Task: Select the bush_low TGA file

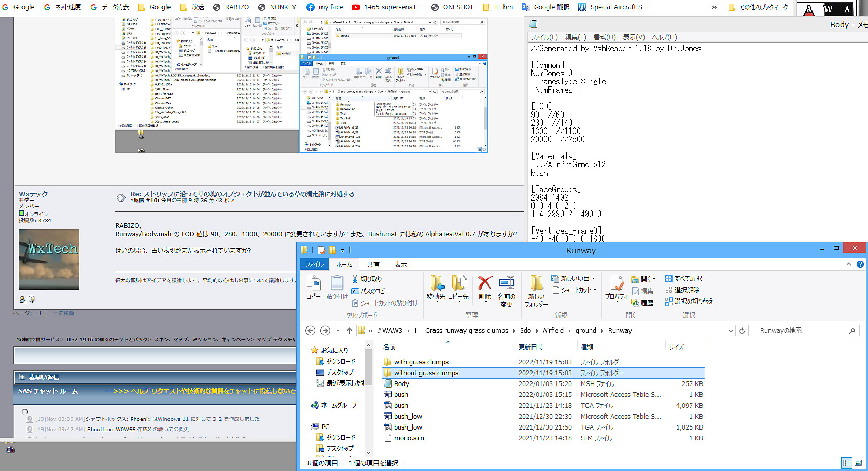Action: [x=543, y=427]
